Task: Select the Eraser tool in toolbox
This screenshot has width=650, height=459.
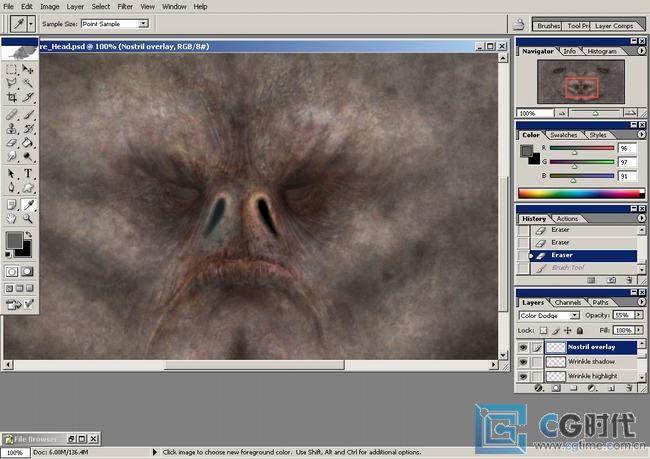Action: point(12,143)
